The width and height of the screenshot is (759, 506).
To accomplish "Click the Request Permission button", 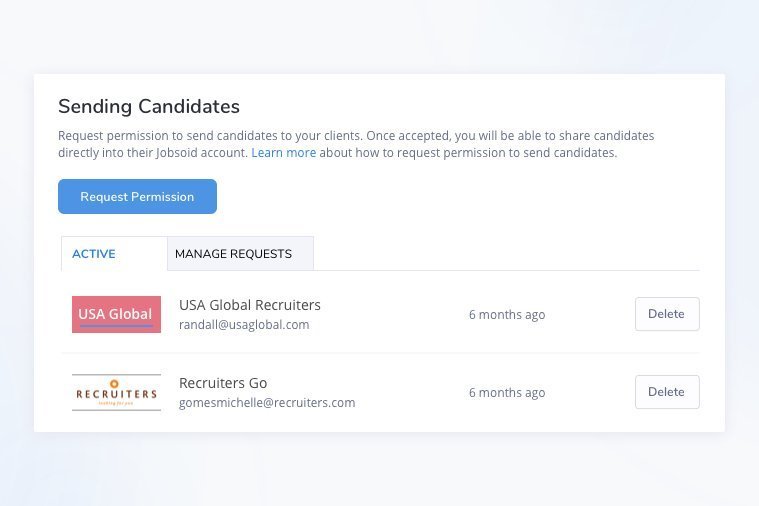I will click(137, 197).
